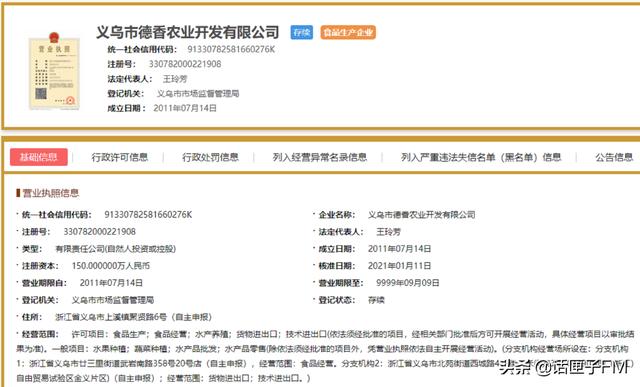Image resolution: width=640 pixels, height=387 pixels.
Task: Click the 存续 status badge
Action: tap(302, 32)
